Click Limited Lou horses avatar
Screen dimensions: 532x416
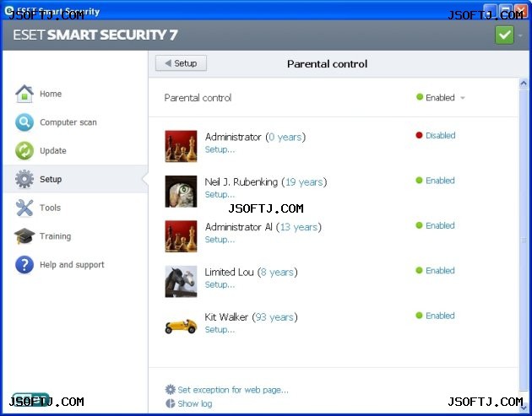181,281
